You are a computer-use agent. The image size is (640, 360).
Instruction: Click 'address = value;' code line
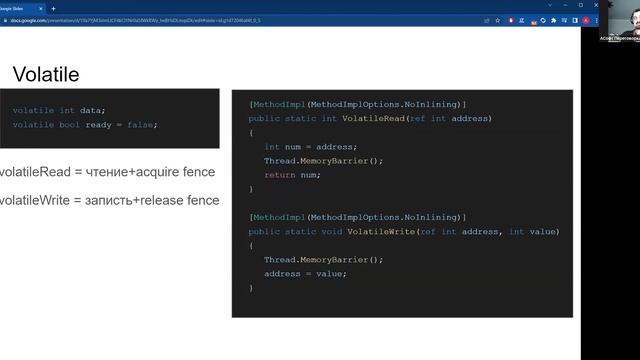click(x=305, y=274)
